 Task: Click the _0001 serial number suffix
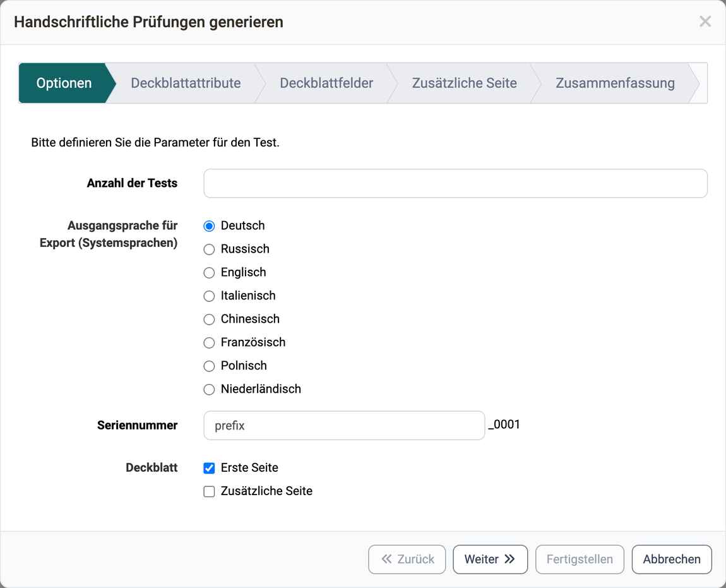pos(504,424)
